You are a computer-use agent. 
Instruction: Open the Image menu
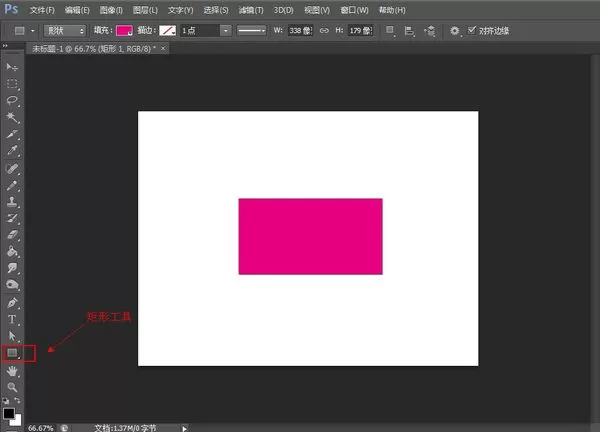click(x=111, y=10)
